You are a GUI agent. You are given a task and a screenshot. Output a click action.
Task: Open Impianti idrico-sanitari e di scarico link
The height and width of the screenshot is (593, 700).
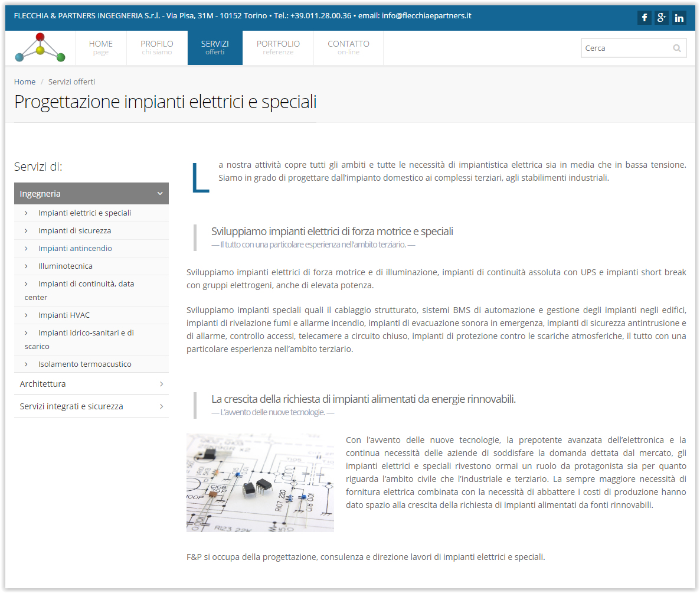pyautogui.click(x=80, y=340)
